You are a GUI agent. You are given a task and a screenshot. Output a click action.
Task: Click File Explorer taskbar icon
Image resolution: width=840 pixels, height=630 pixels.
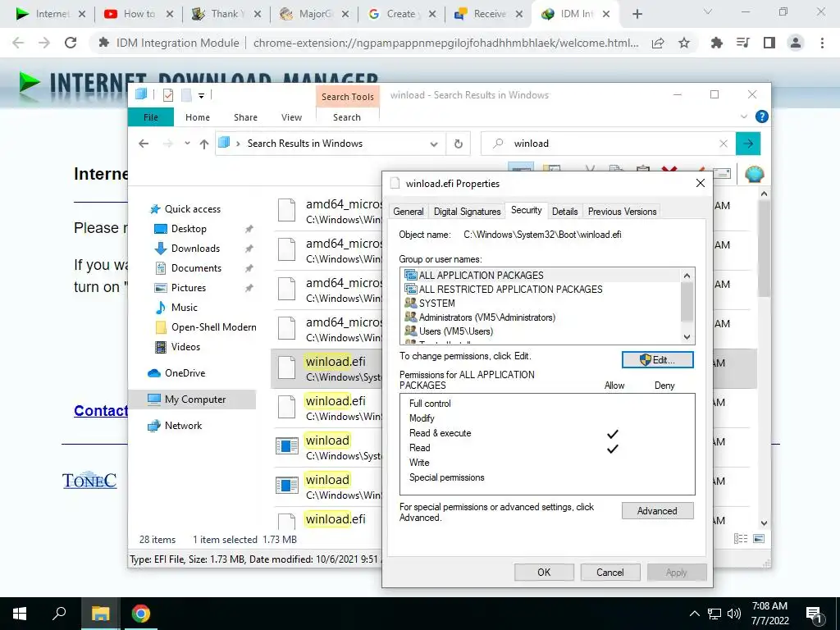click(100, 614)
